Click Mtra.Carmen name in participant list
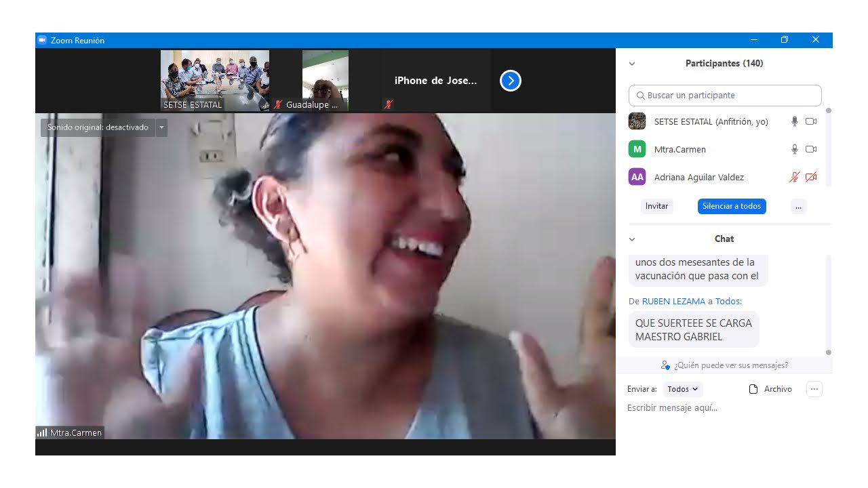 pos(680,150)
